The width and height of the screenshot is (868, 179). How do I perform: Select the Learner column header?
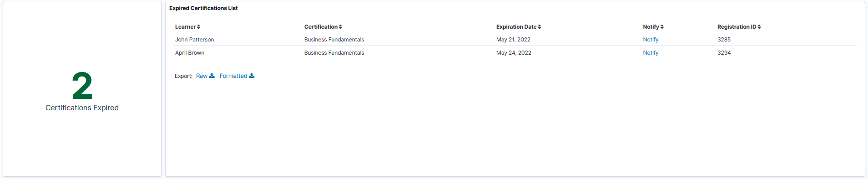pos(185,27)
